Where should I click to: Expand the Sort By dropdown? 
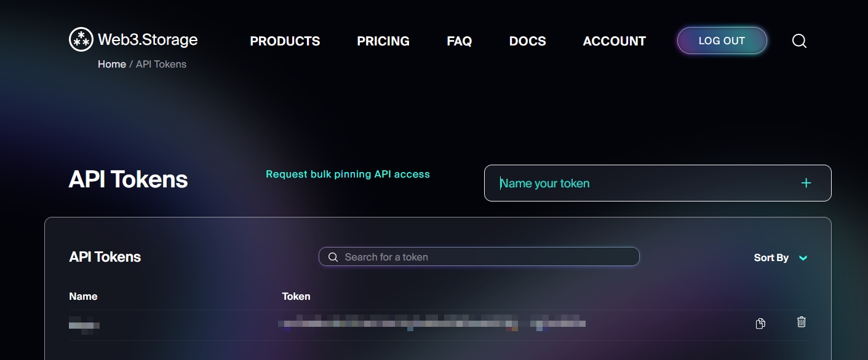[x=781, y=258]
